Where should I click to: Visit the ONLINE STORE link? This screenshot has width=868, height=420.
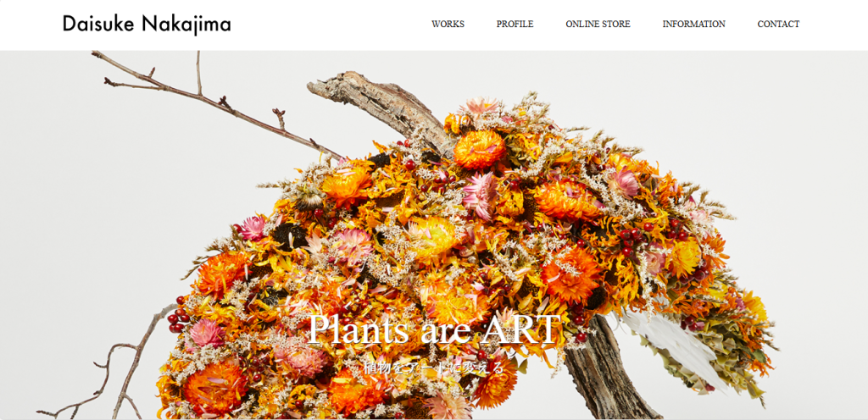[598, 25]
